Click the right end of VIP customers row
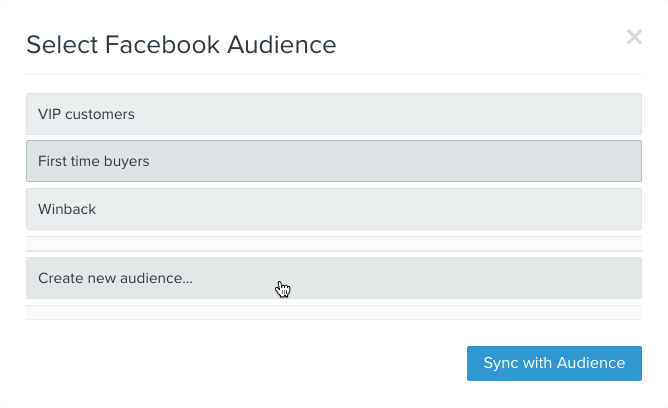This screenshot has height=408, width=668. click(620, 114)
